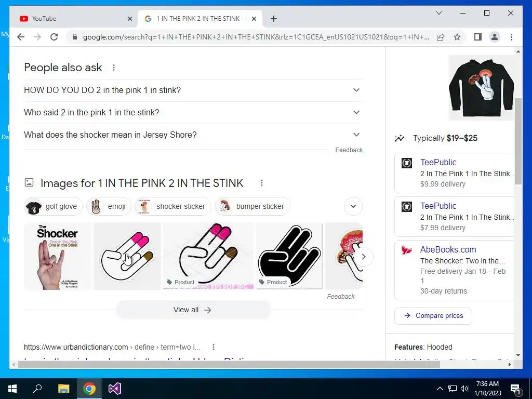This screenshot has height=399, width=532.
Task: Click the price trend icon near Typically
Action: pos(400,138)
